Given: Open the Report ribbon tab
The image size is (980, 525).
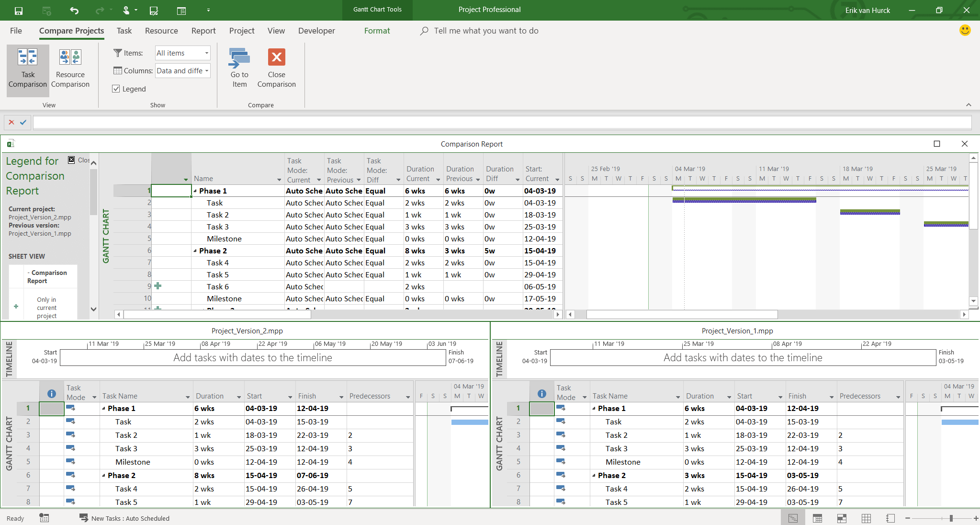Looking at the screenshot, I should [x=203, y=31].
